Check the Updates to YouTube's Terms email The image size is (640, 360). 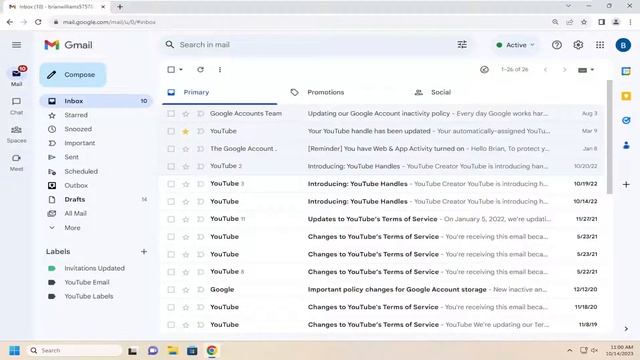pyautogui.click(x=171, y=219)
